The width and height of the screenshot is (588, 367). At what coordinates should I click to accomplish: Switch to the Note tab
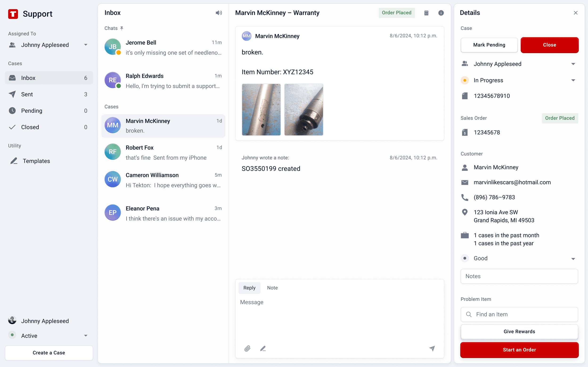click(272, 288)
